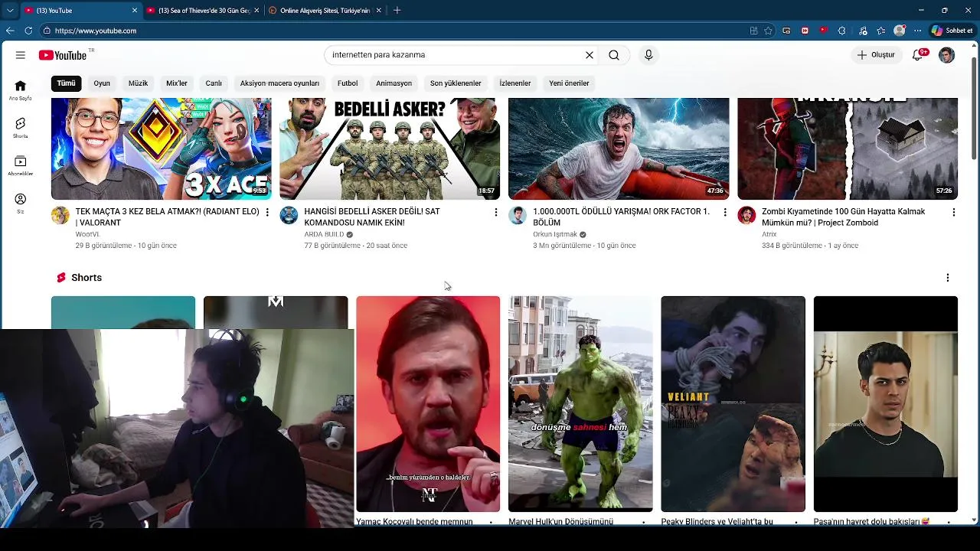Select the Müzik filter chip
Image resolution: width=980 pixels, height=551 pixels.
coord(138,83)
